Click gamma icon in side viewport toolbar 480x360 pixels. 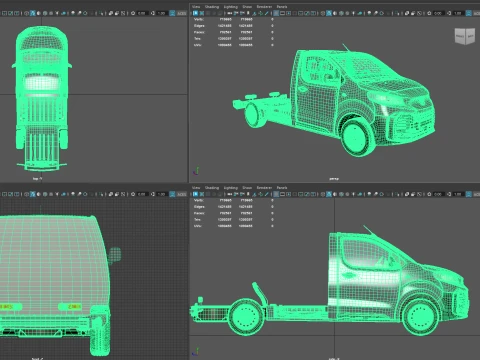(449, 194)
